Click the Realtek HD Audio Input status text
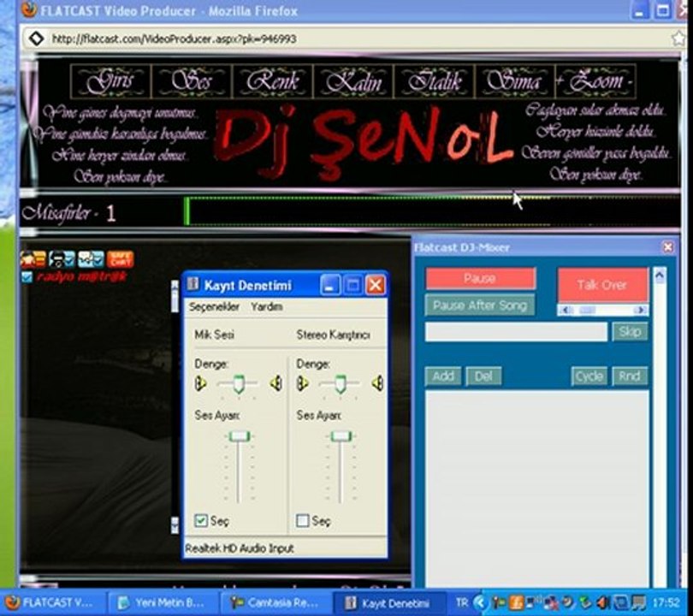 239,548
